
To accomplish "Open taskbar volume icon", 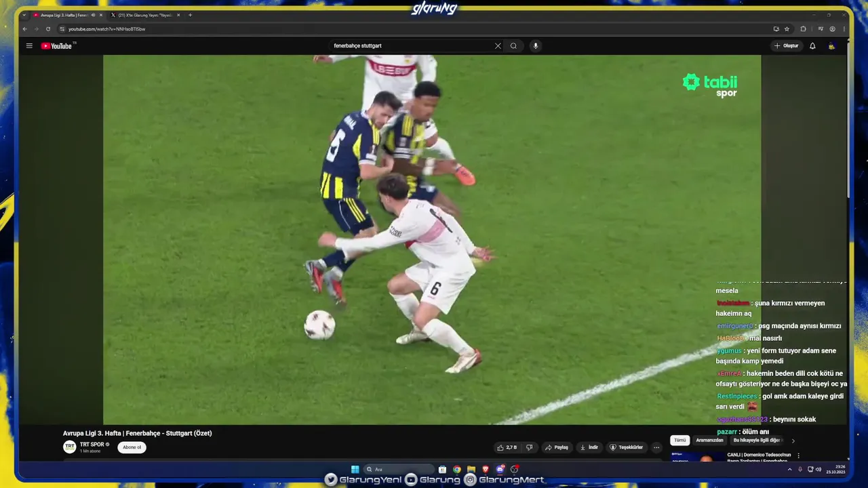I will coord(818,469).
